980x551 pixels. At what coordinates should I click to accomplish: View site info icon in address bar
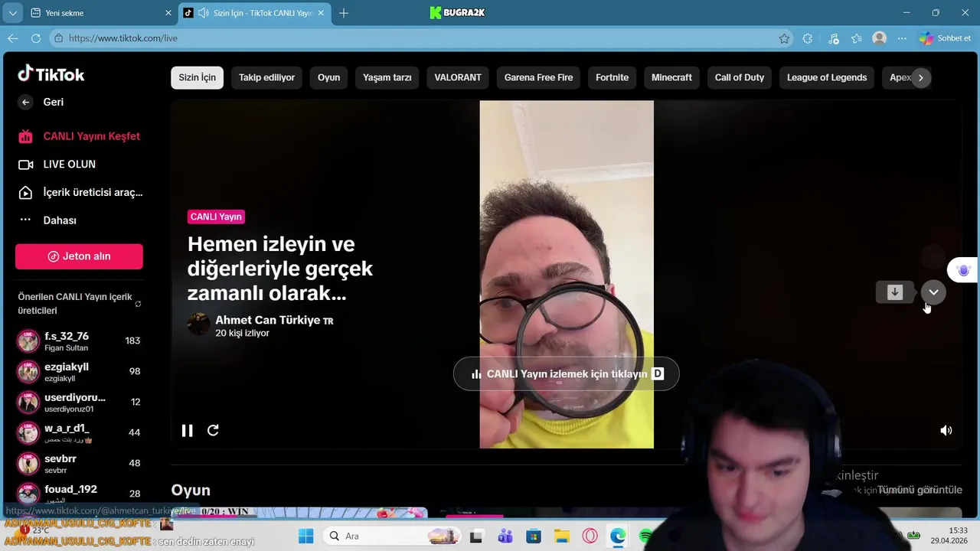(x=58, y=38)
